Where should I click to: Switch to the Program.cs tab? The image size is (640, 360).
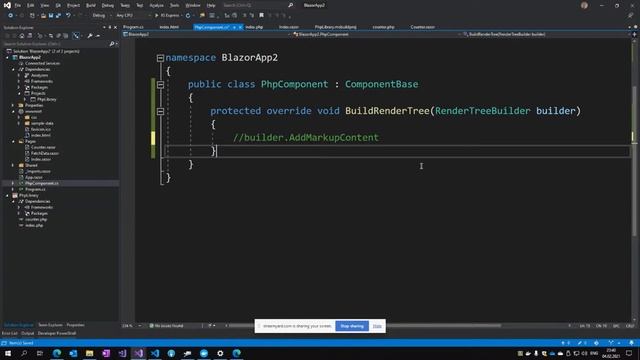tap(133, 27)
